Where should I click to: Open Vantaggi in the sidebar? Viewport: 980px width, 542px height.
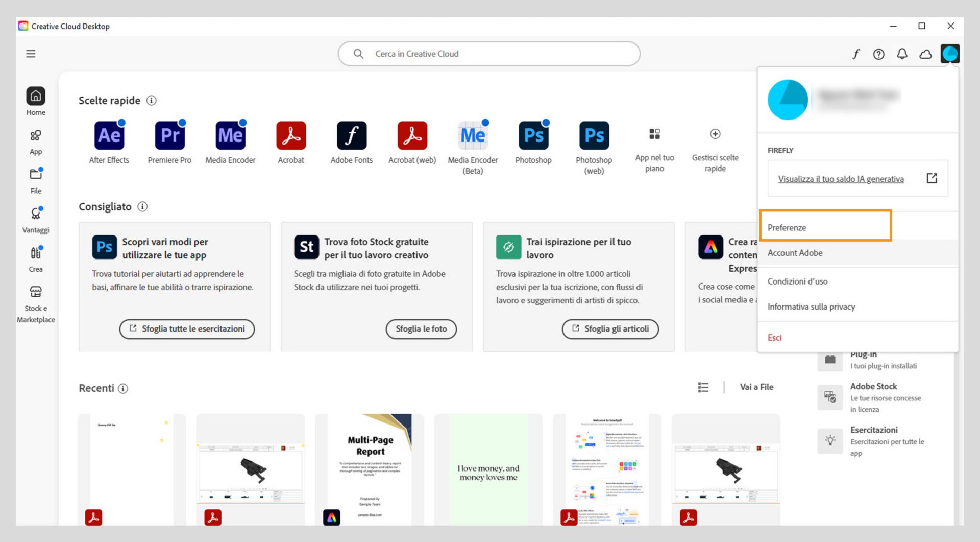coord(36,220)
